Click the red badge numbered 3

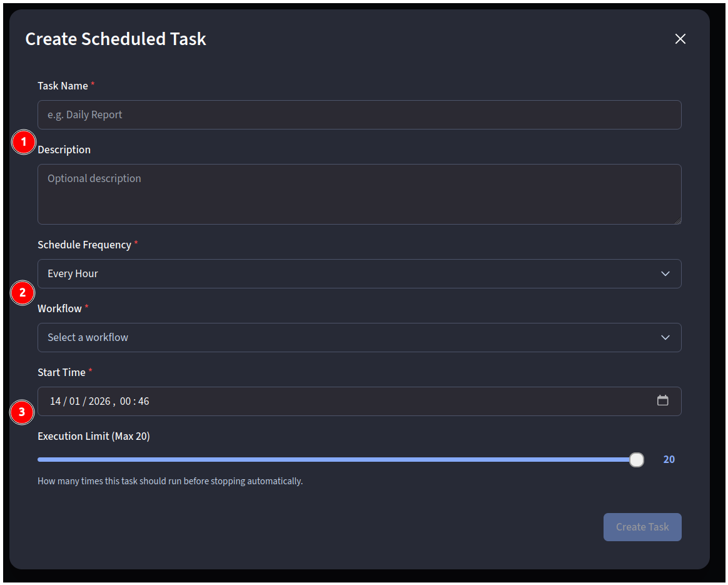23,412
